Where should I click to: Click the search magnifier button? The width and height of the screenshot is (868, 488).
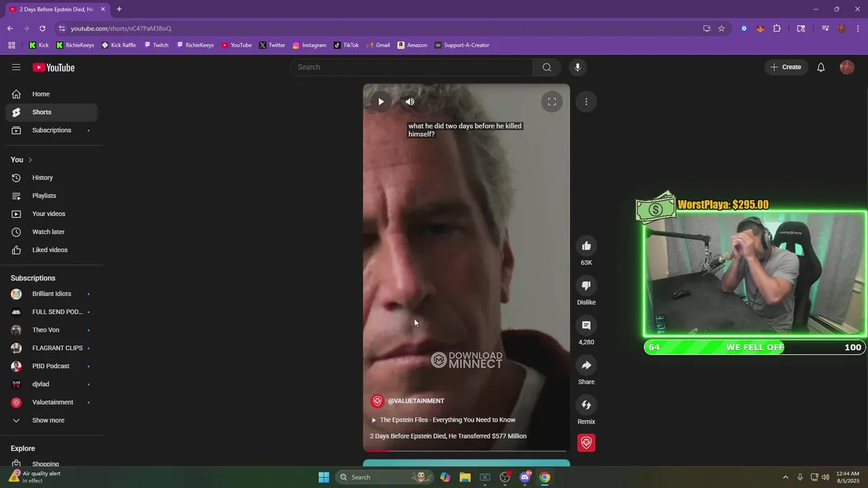[x=547, y=67]
